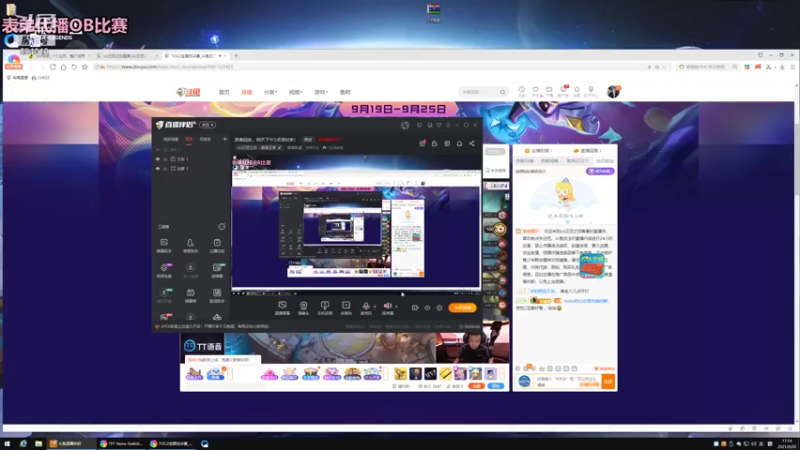Open File Explorer on the taskbar
The image size is (800, 450).
[x=39, y=444]
